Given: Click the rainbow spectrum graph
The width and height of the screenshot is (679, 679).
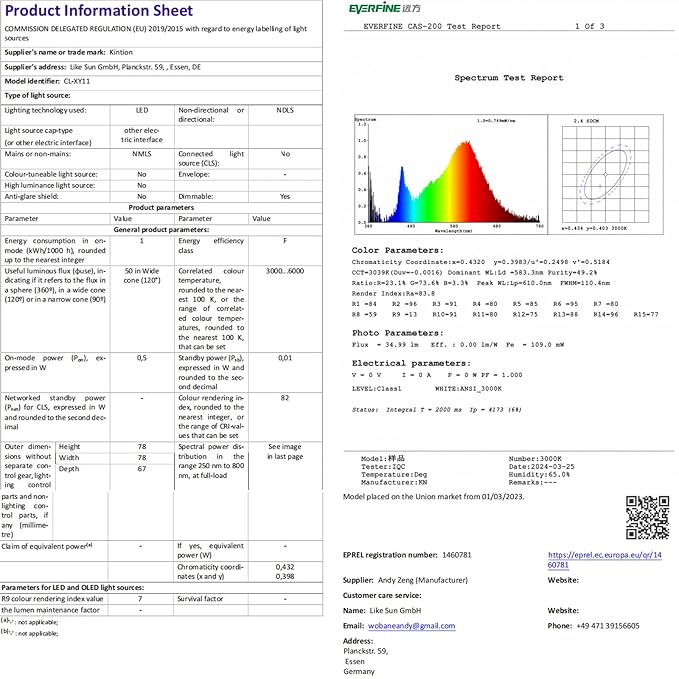Looking at the screenshot, I should click(x=448, y=172).
